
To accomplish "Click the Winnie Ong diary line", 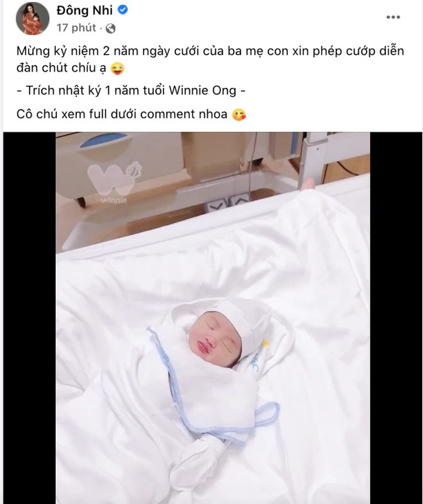I will (x=131, y=90).
